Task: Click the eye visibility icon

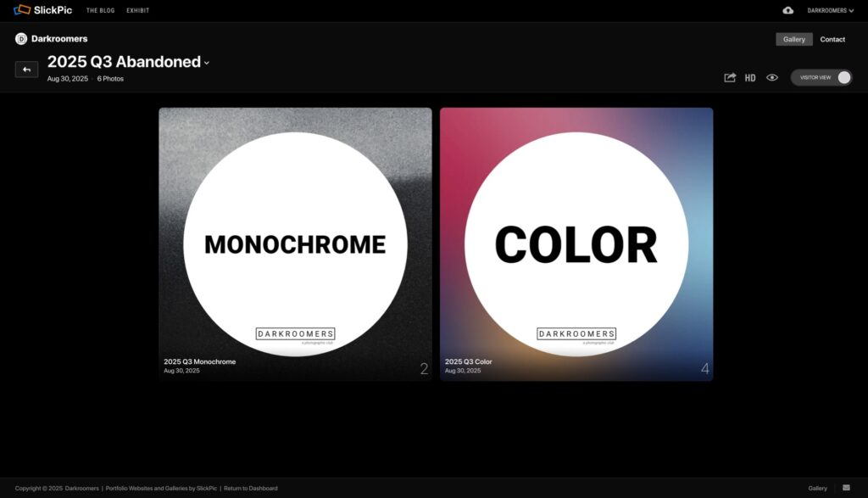Action: (x=772, y=77)
